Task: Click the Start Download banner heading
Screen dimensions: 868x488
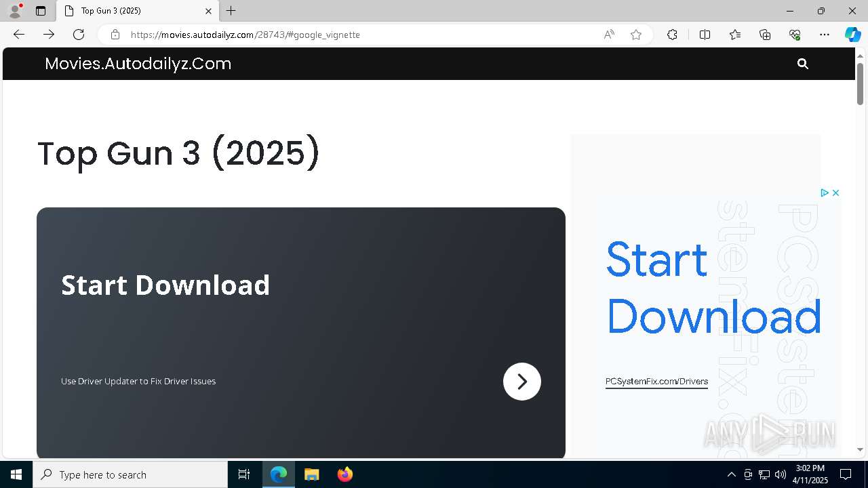Action: coord(165,285)
